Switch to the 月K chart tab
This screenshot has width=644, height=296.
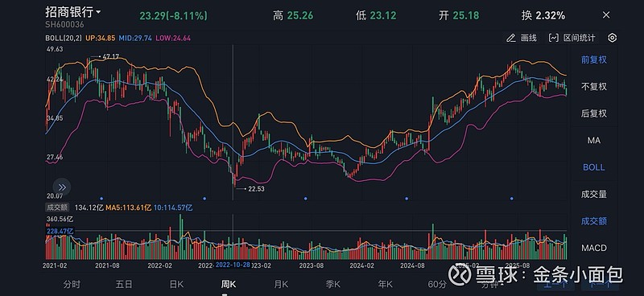pos(281,284)
